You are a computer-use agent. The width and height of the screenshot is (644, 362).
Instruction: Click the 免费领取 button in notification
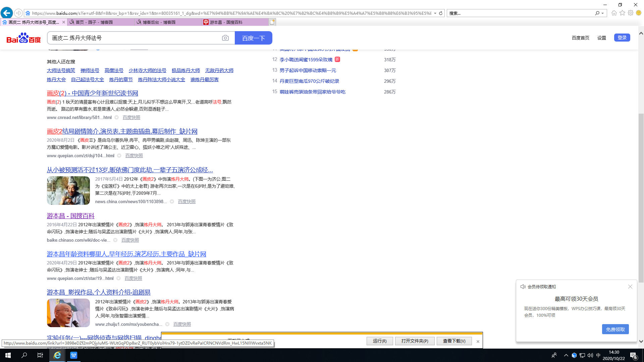615,329
